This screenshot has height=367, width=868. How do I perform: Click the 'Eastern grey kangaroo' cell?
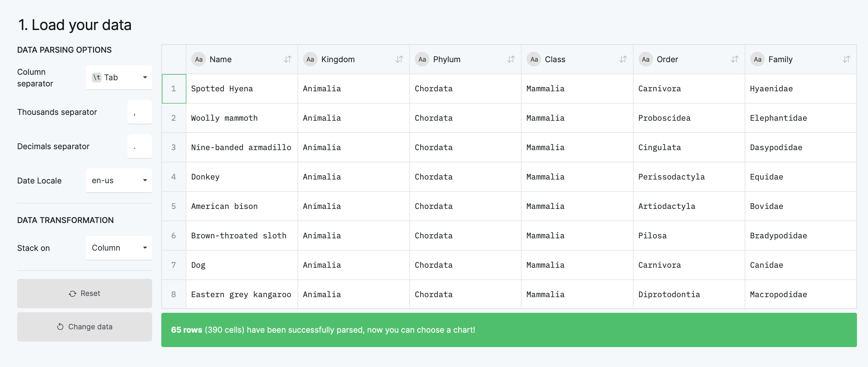pyautogui.click(x=242, y=294)
